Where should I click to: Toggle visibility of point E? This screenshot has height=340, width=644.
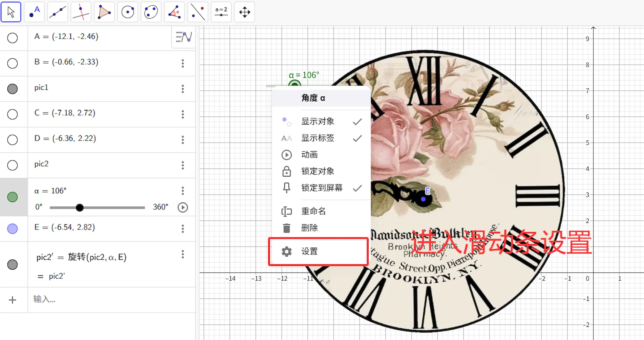coord(12,228)
